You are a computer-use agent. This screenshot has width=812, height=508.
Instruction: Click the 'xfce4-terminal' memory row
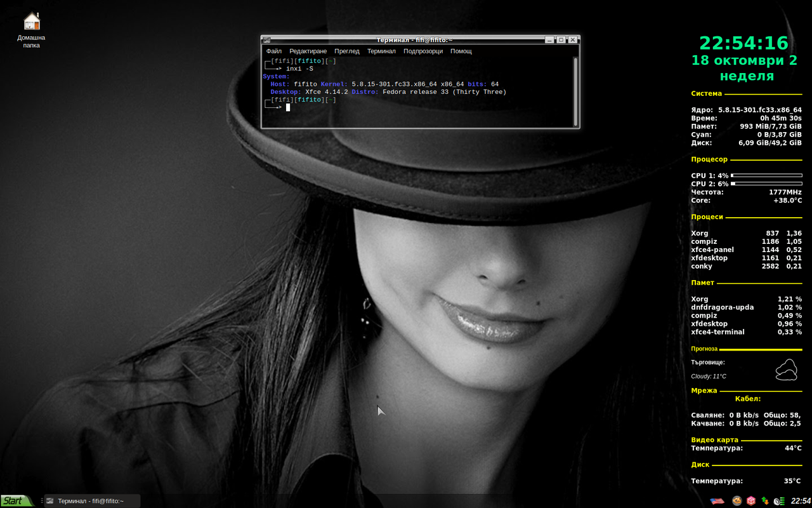tap(747, 332)
